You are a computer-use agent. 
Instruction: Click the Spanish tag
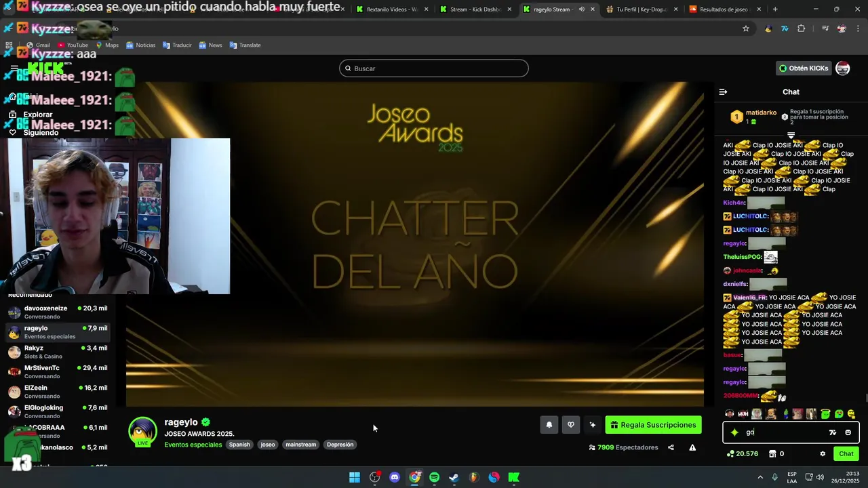[239, 445]
